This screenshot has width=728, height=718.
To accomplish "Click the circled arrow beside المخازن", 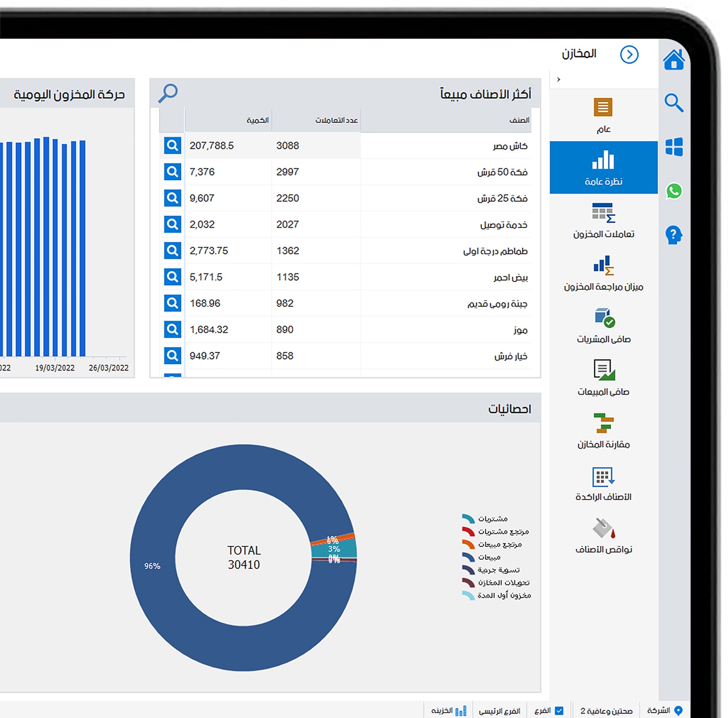I will [x=629, y=54].
